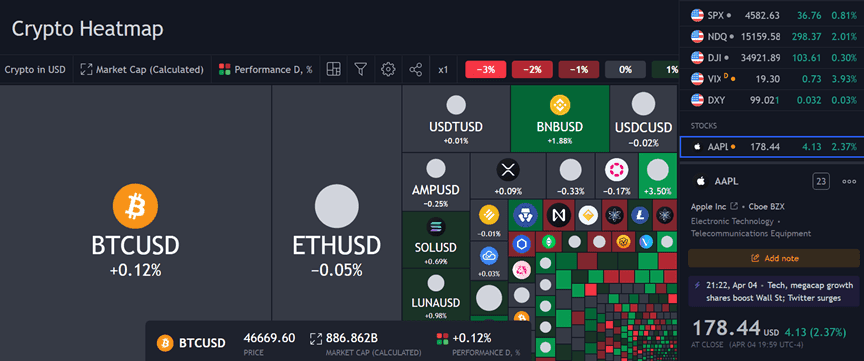Select the VIX row in watchlist
The image size is (864, 361).
(x=772, y=79)
